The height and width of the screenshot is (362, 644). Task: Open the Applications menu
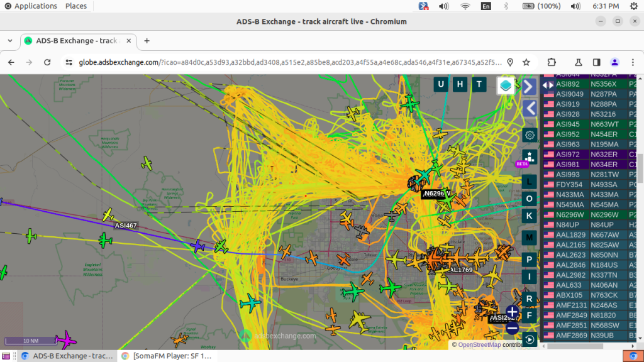point(31,6)
